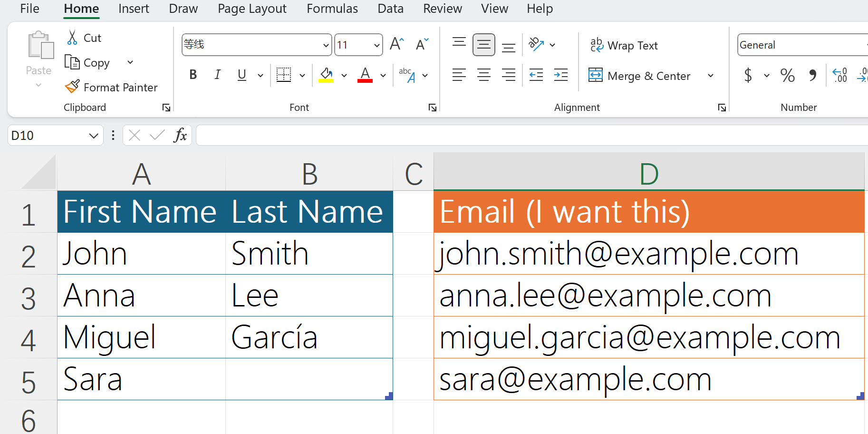Activate the Format Painter brush
868x434 pixels.
73,87
